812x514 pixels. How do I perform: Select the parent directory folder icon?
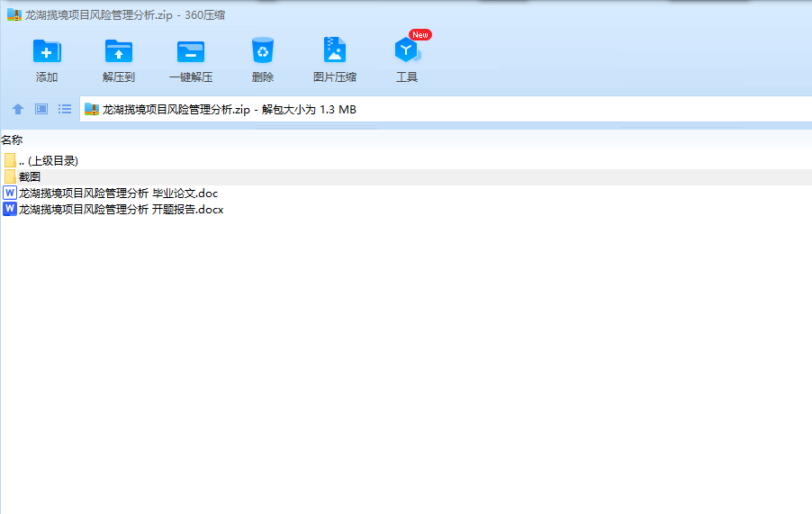[x=10, y=160]
